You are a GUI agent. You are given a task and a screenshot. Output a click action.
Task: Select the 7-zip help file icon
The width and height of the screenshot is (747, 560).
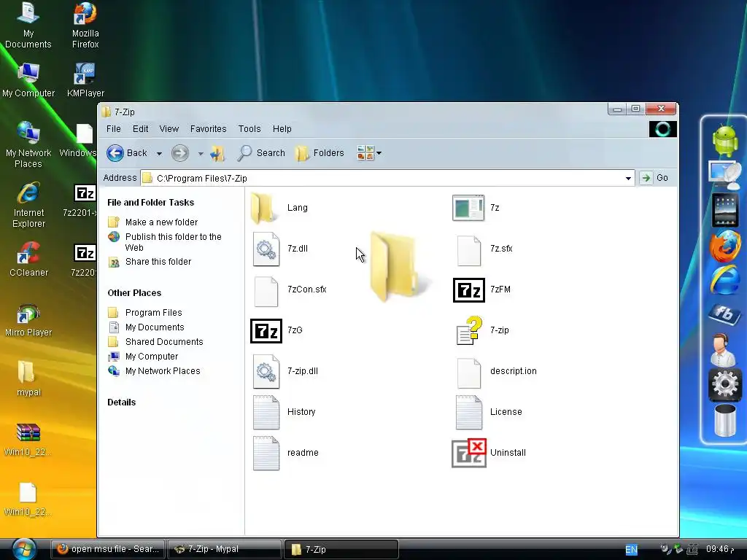pyautogui.click(x=469, y=330)
